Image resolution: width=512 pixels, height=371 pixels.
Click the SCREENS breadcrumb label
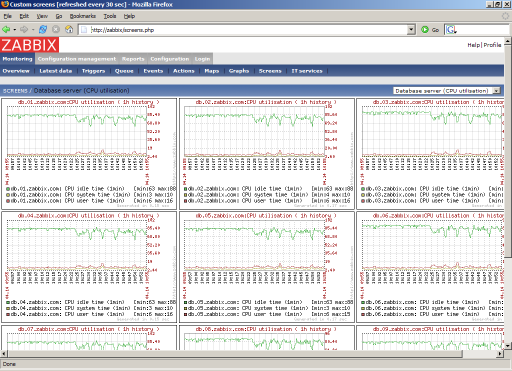tap(15, 91)
